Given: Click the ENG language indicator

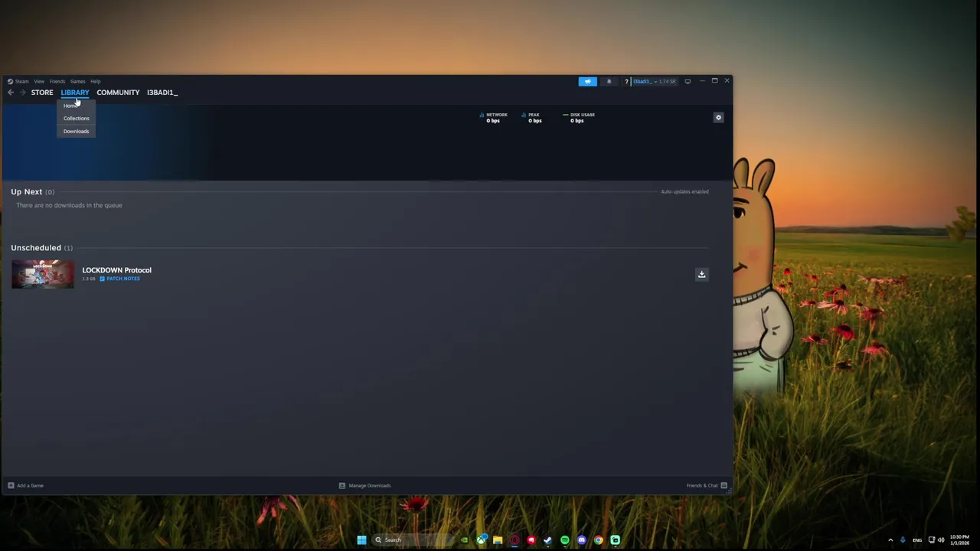Looking at the screenshot, I should [x=917, y=540].
